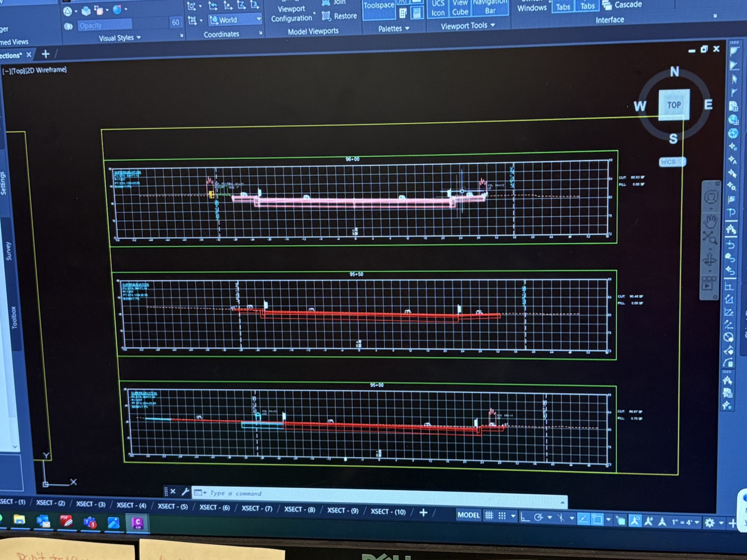This screenshot has height=560, width=747.
Task: Switch to the XSECT - (5) layout tab
Action: (173, 507)
